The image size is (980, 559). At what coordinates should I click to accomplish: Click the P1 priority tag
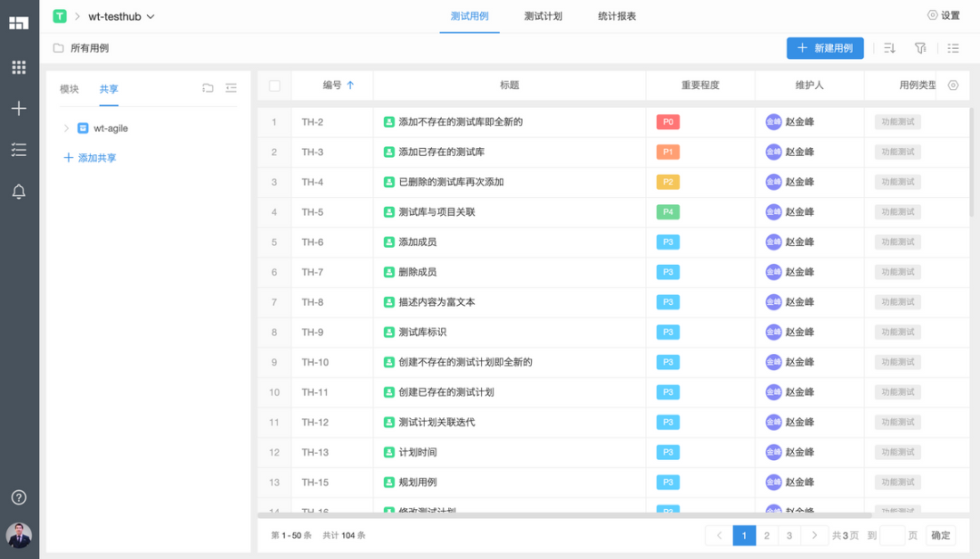pyautogui.click(x=668, y=152)
